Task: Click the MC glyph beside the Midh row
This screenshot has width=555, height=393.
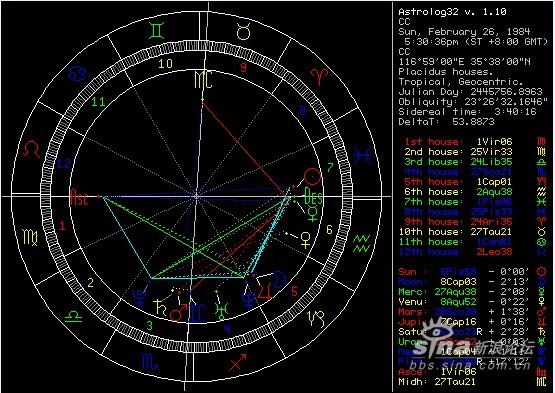Action: pos(542,382)
